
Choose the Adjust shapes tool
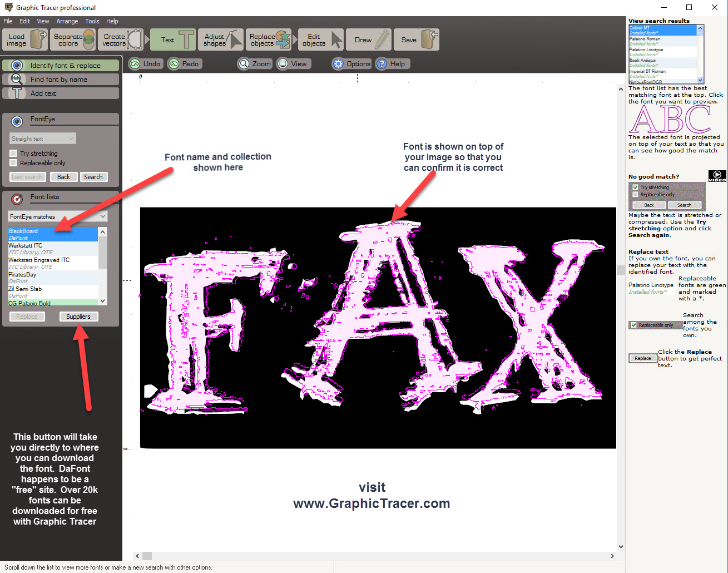pyautogui.click(x=220, y=40)
